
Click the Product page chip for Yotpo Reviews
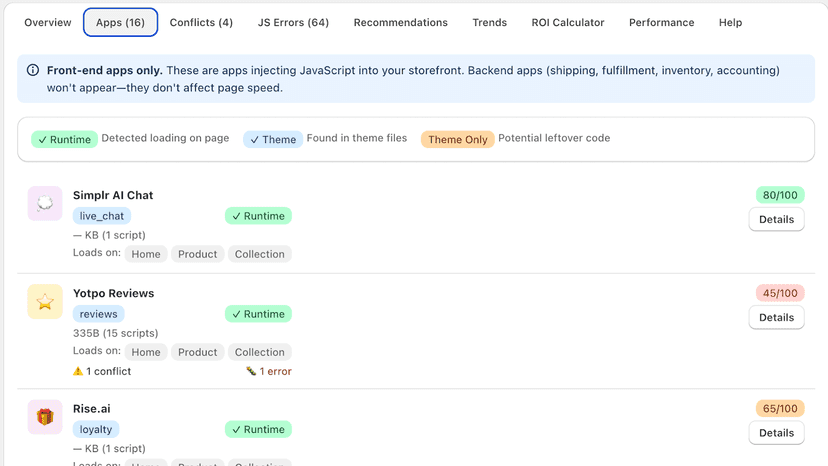click(x=197, y=352)
